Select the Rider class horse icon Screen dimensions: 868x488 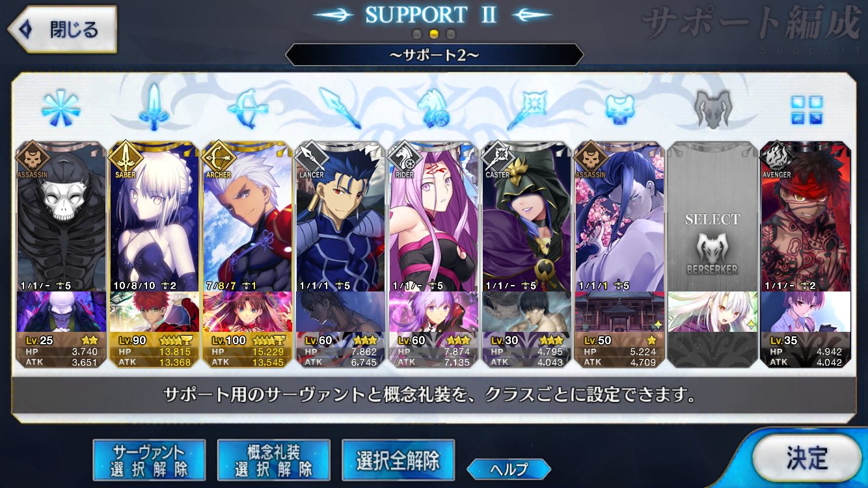tap(433, 108)
